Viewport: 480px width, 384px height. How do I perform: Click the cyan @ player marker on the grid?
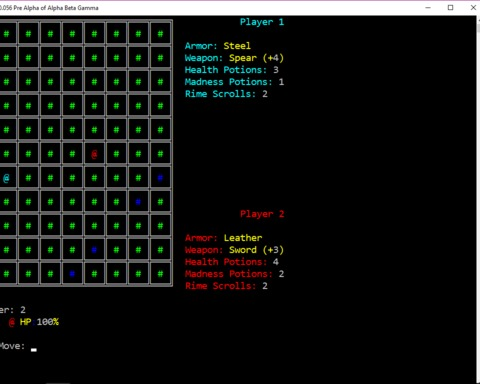click(x=6, y=178)
